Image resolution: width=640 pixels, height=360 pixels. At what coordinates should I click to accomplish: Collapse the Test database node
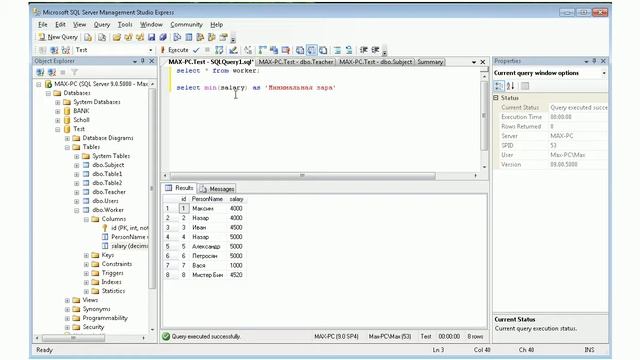58,129
